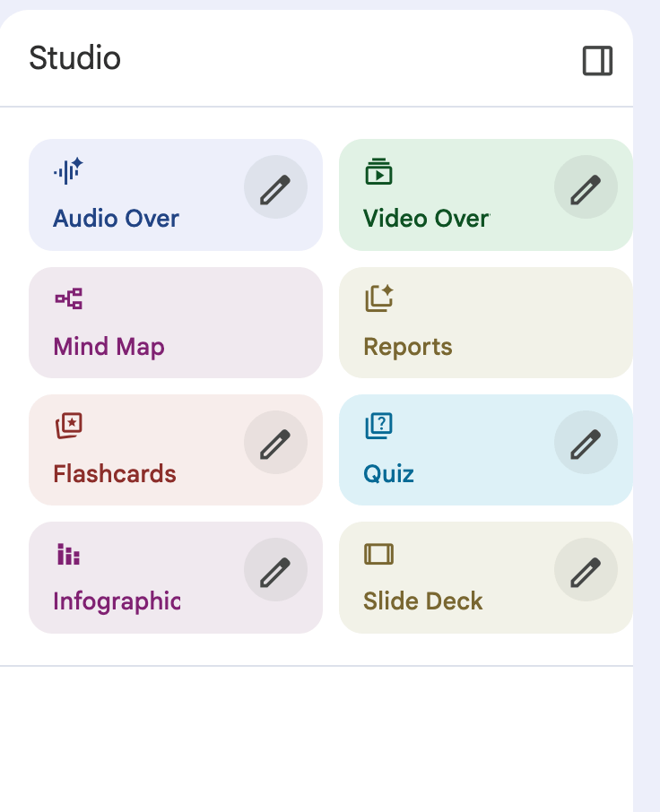Edit Quiz settings with pencil button
This screenshot has height=812, width=660.
click(x=586, y=443)
